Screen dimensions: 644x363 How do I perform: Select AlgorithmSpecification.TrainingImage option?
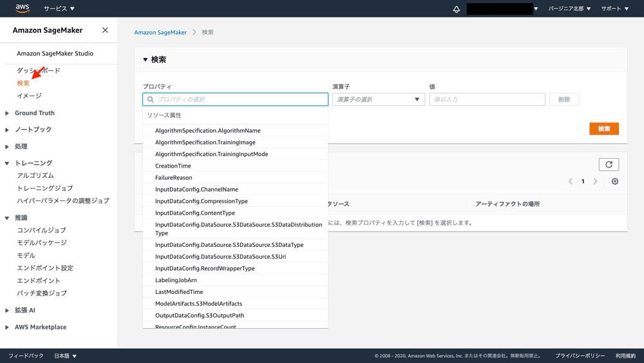235,142
